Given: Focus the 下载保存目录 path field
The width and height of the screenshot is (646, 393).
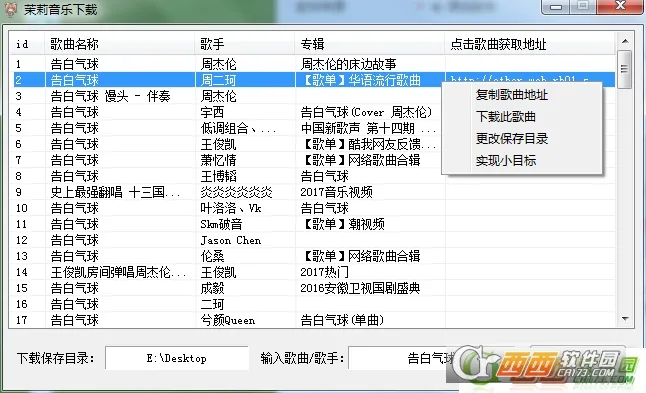Looking at the screenshot, I should click(x=177, y=358).
